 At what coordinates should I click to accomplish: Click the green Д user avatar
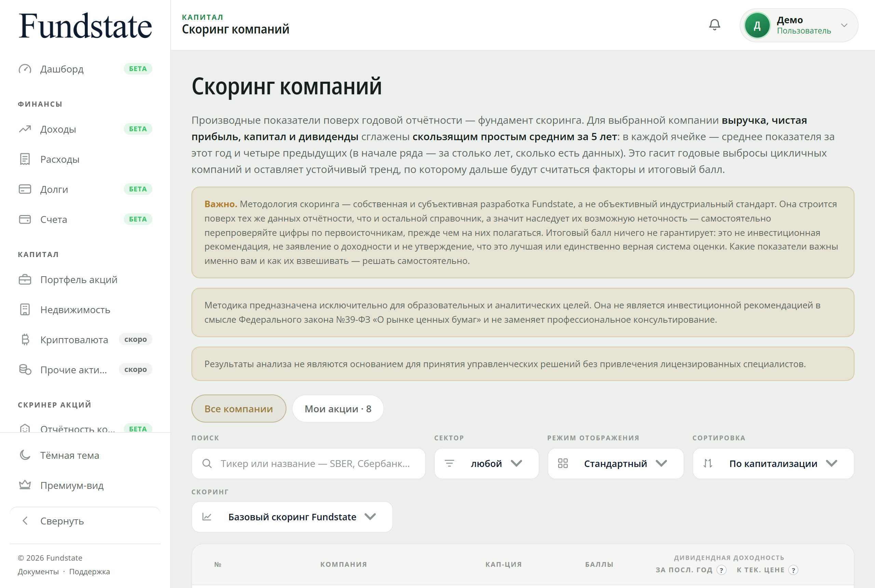pyautogui.click(x=757, y=26)
